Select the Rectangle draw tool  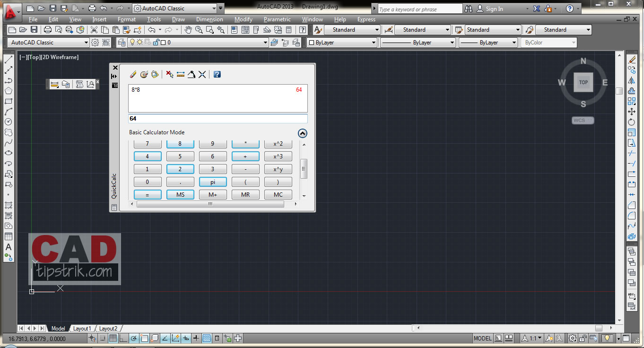pyautogui.click(x=9, y=101)
